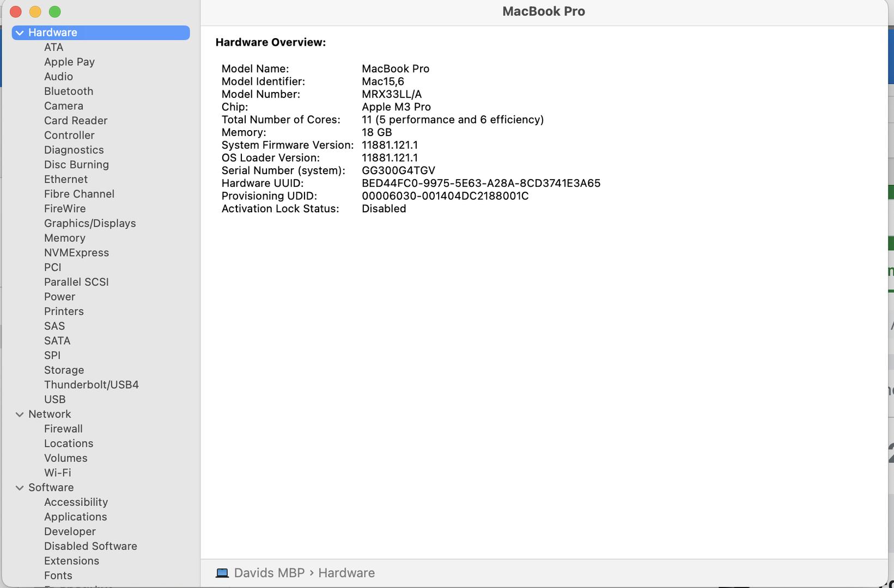Viewport: 894px width, 588px height.
Task: Open the Camera hardware entry
Action: 64,106
